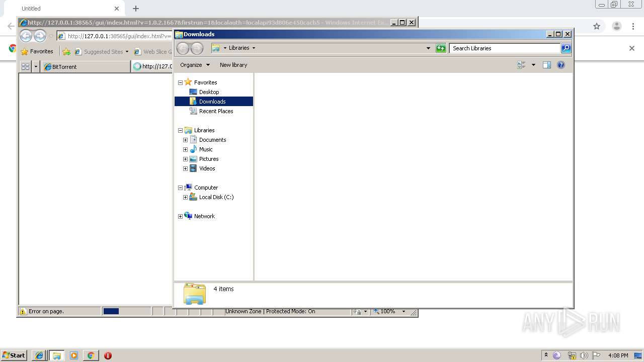Expand the Libraries breadcrumb arrow
Viewport: 644px width, 362px height.
pos(254,48)
